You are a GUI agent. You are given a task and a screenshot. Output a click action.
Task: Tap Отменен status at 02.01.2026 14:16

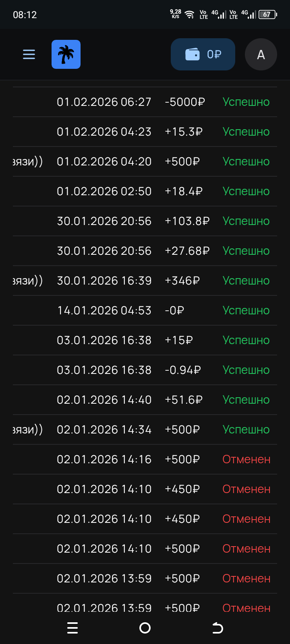(246, 459)
